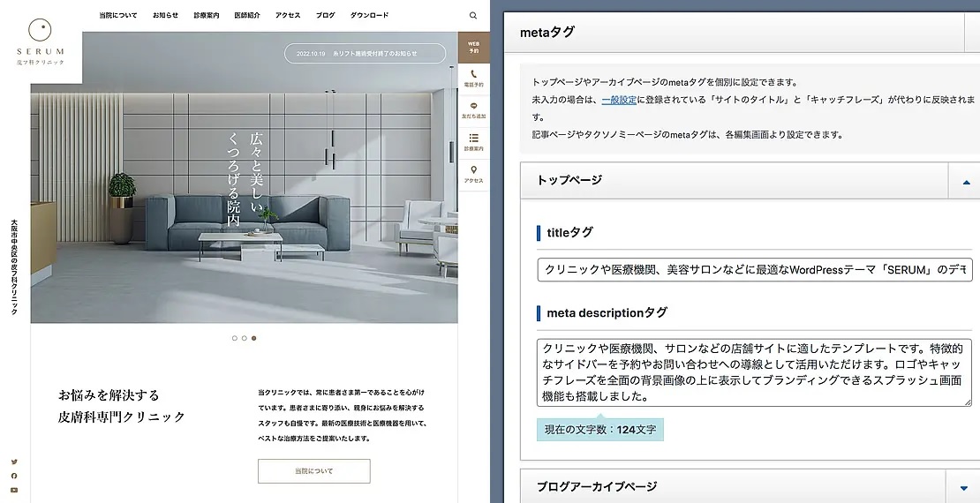The width and height of the screenshot is (980, 503).
Task: Follow the 一般設定 link
Action: 618,100
